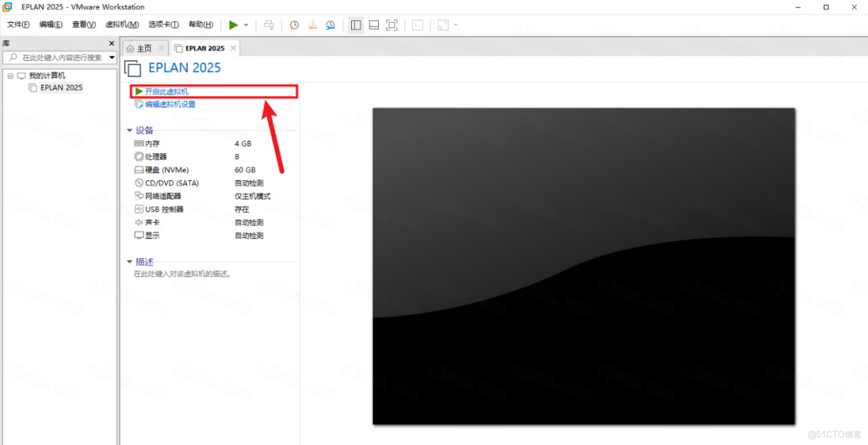Click the Take Snapshot icon on toolbar
Viewport: 868px width, 445px height.
point(294,24)
